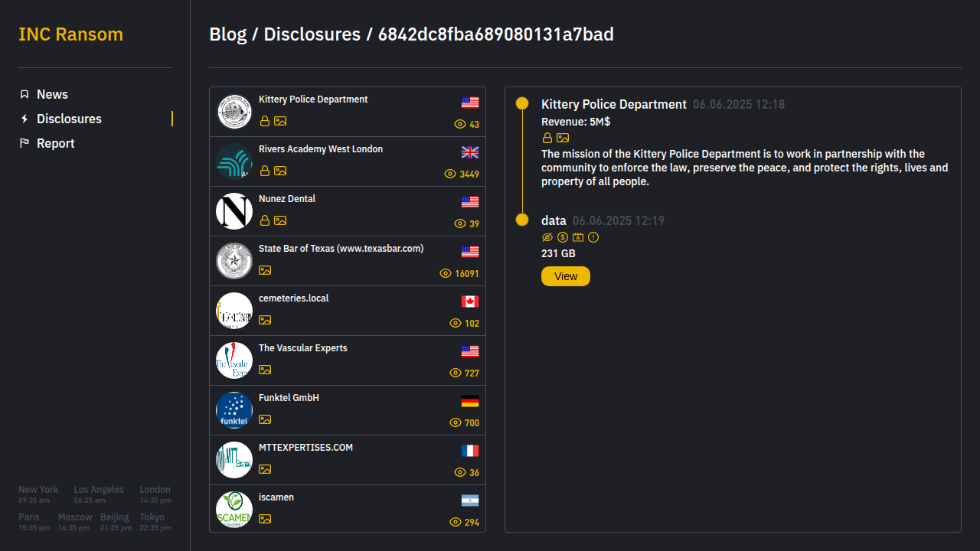Click the State Bar of Texas seal thumbnail

[x=234, y=261]
